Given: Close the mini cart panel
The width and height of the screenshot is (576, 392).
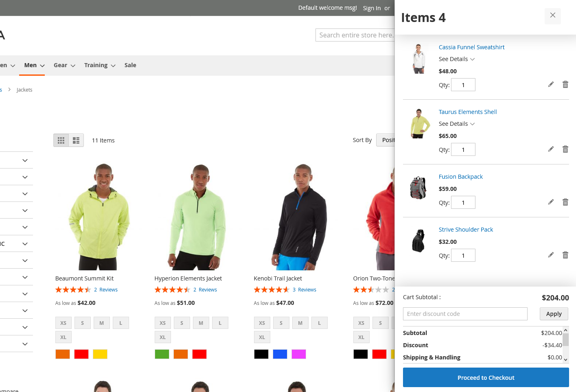Looking at the screenshot, I should [552, 15].
